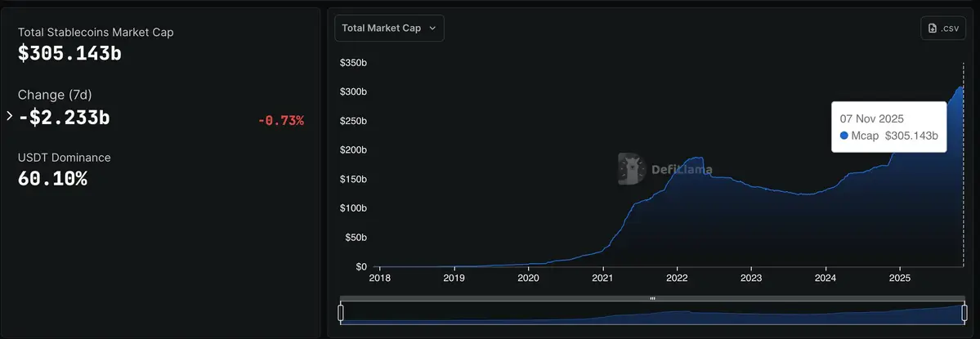Click the 2018 x-axis label
The width and height of the screenshot is (980, 339).
(379, 277)
